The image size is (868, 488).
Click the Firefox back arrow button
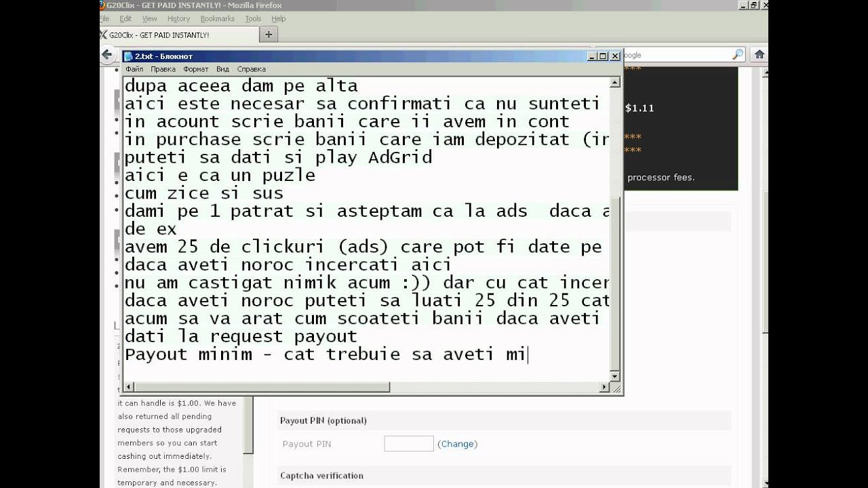(x=106, y=54)
